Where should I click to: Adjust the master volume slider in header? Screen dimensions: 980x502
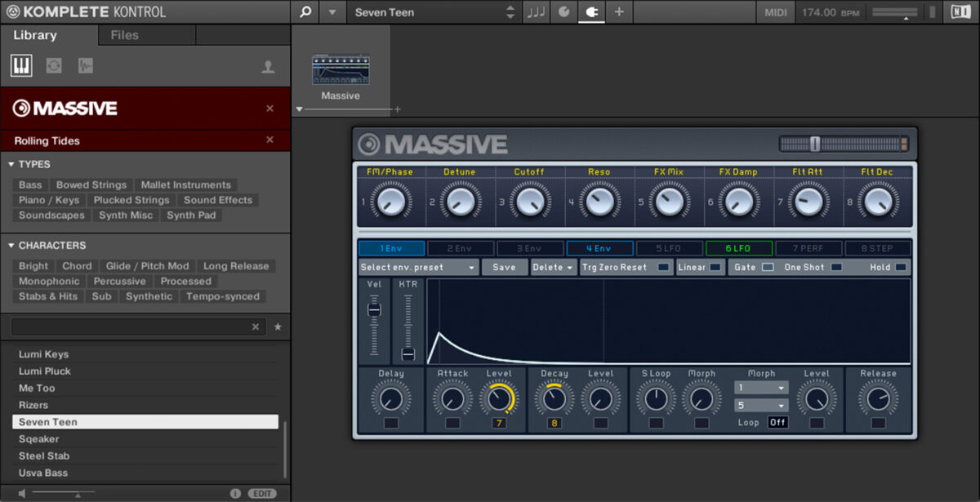click(895, 12)
